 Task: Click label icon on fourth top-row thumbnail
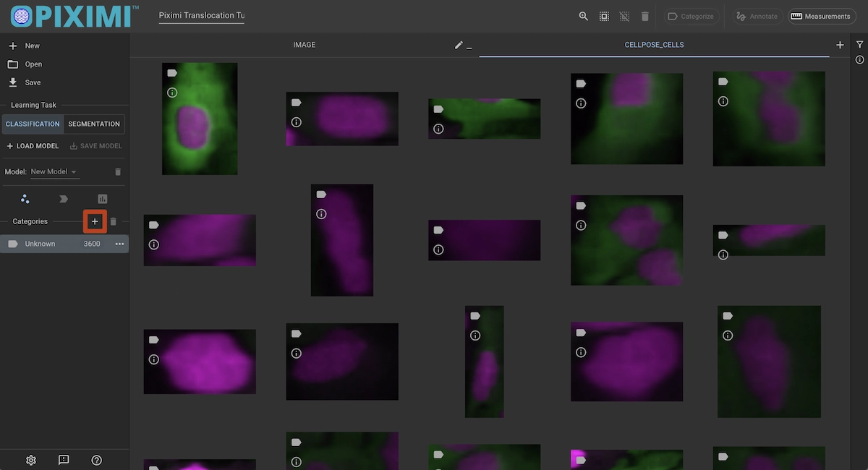pyautogui.click(x=581, y=84)
